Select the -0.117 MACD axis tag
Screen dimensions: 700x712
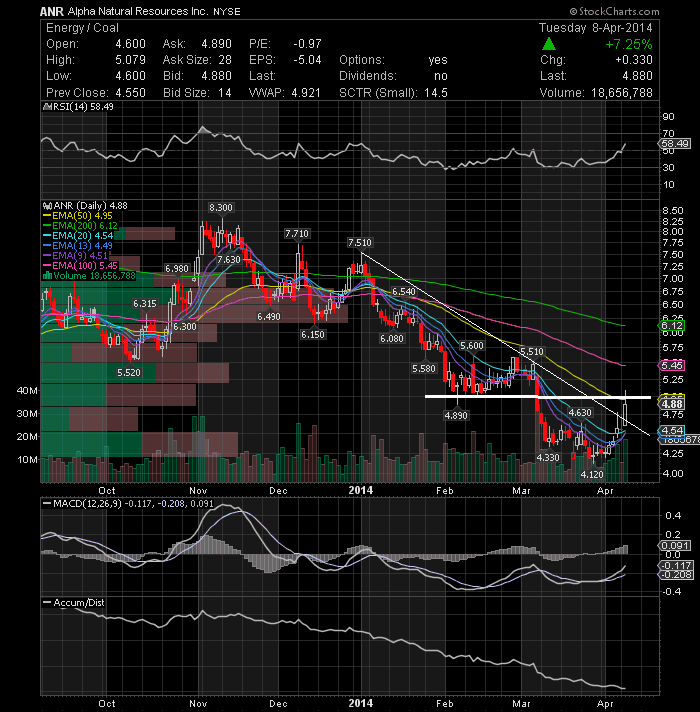(676, 565)
